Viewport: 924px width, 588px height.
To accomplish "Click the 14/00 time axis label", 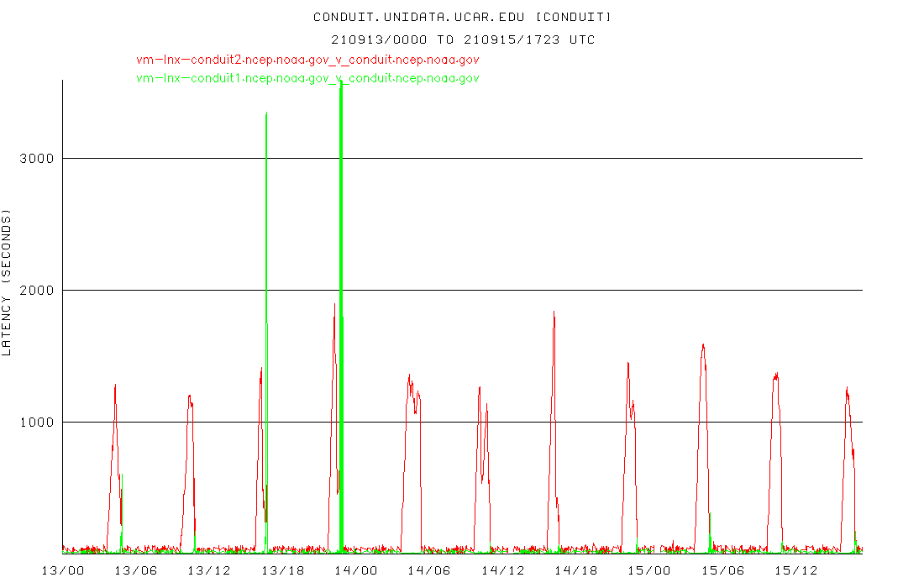I will [x=356, y=570].
